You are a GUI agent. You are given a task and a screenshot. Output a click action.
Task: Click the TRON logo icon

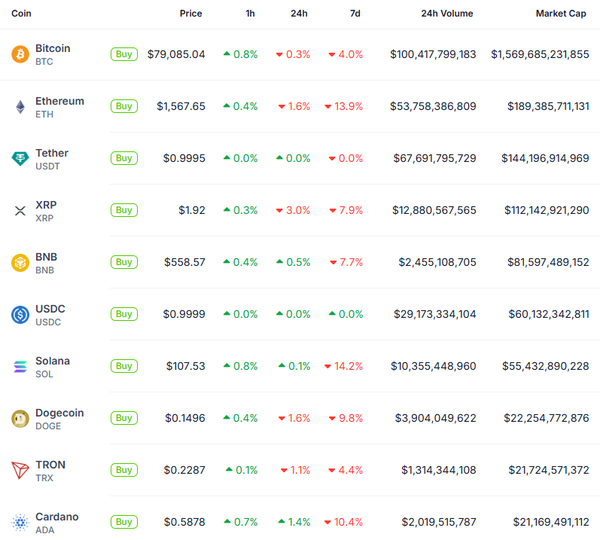click(x=20, y=470)
